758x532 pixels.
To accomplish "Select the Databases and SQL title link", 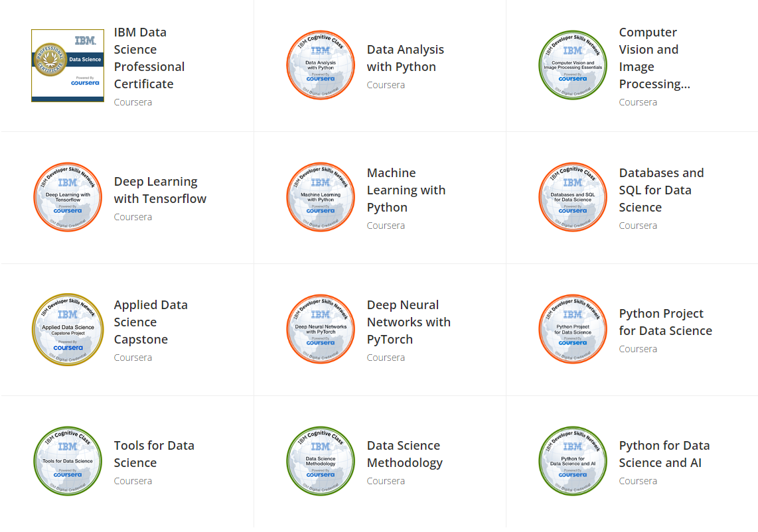I will 661,190.
